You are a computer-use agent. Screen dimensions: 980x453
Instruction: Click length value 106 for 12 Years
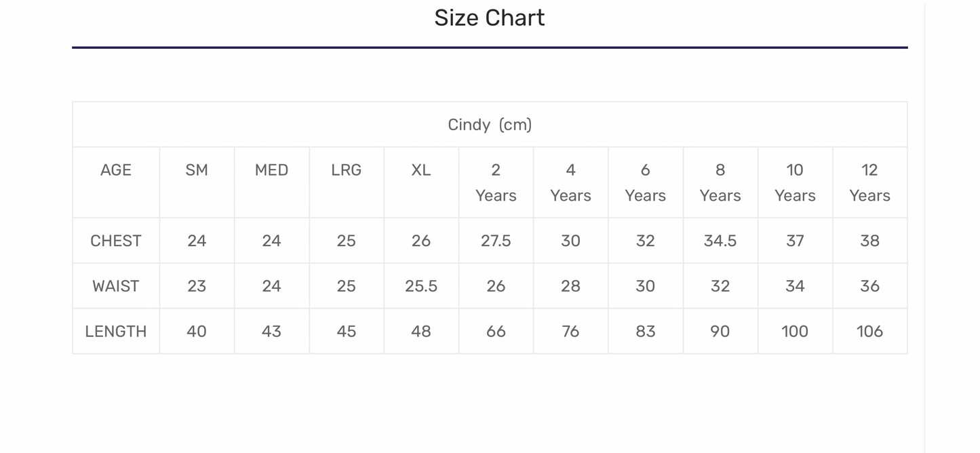point(869,332)
